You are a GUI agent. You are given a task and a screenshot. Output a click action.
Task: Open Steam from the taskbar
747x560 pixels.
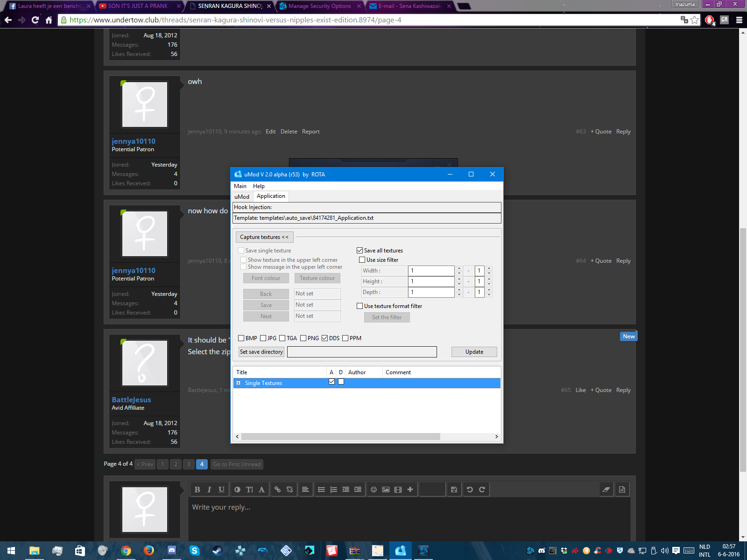point(217,551)
